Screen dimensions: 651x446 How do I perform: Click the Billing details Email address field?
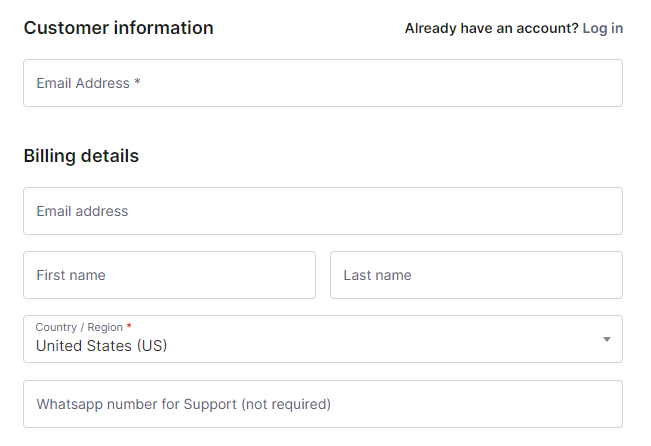[322, 211]
